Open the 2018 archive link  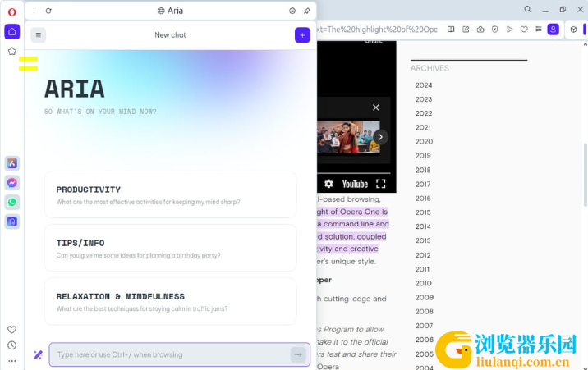tap(423, 170)
